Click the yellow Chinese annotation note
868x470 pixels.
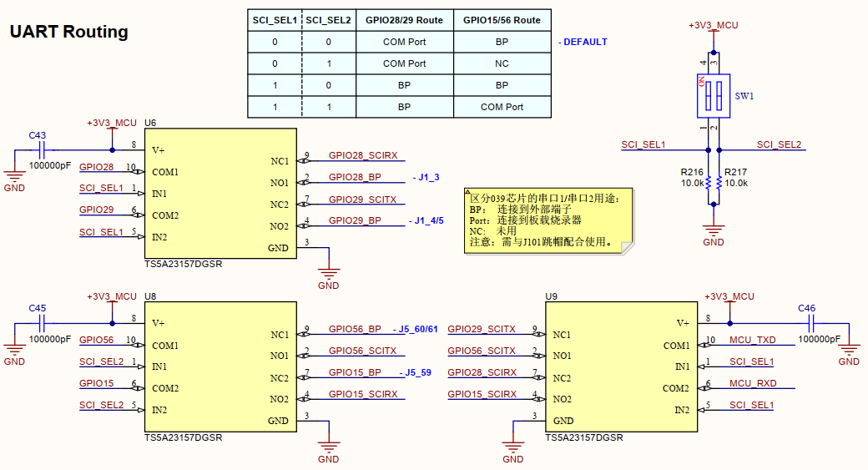547,220
